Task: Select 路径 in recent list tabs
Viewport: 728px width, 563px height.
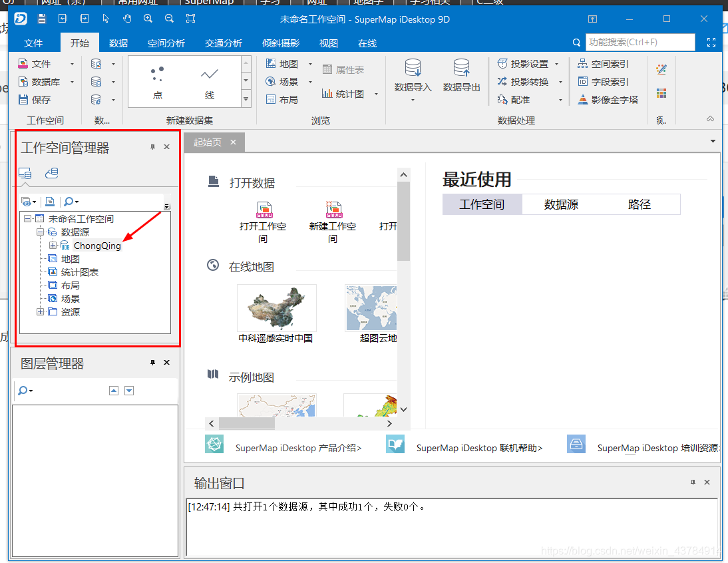Action: point(639,204)
